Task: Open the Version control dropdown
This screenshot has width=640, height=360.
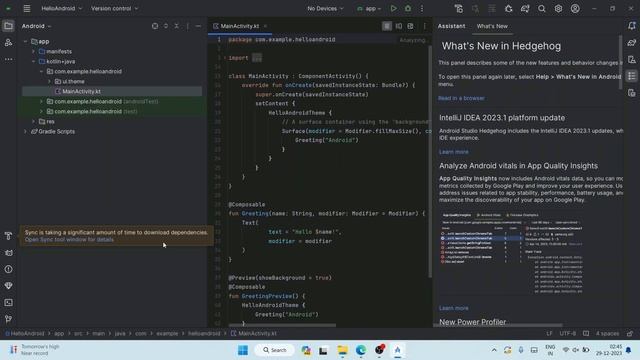Action: click(x=114, y=8)
